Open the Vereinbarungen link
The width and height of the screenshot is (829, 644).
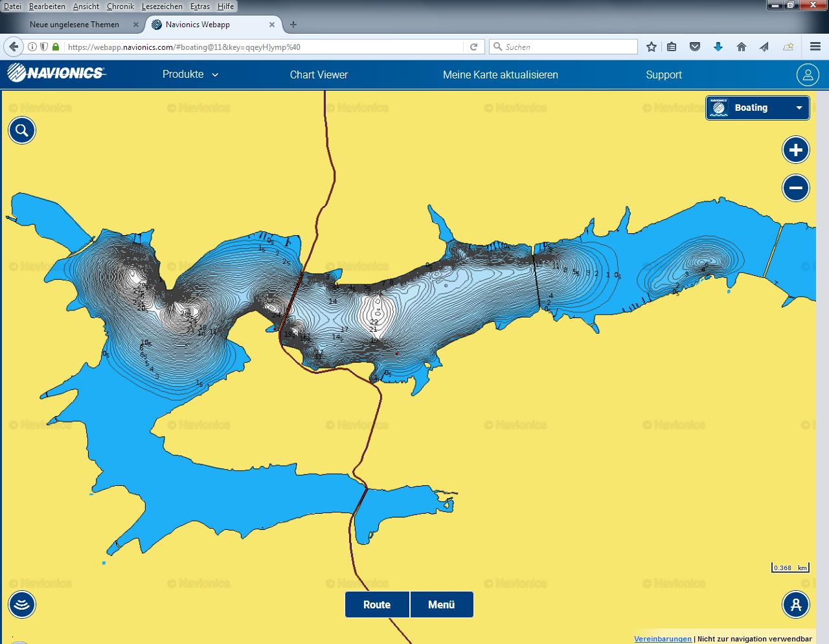[x=663, y=639]
